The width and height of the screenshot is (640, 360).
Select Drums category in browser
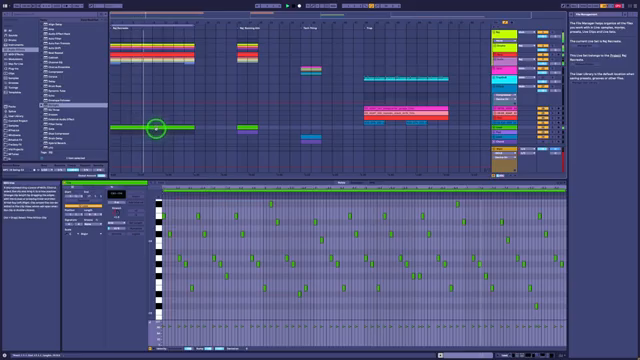(12, 40)
